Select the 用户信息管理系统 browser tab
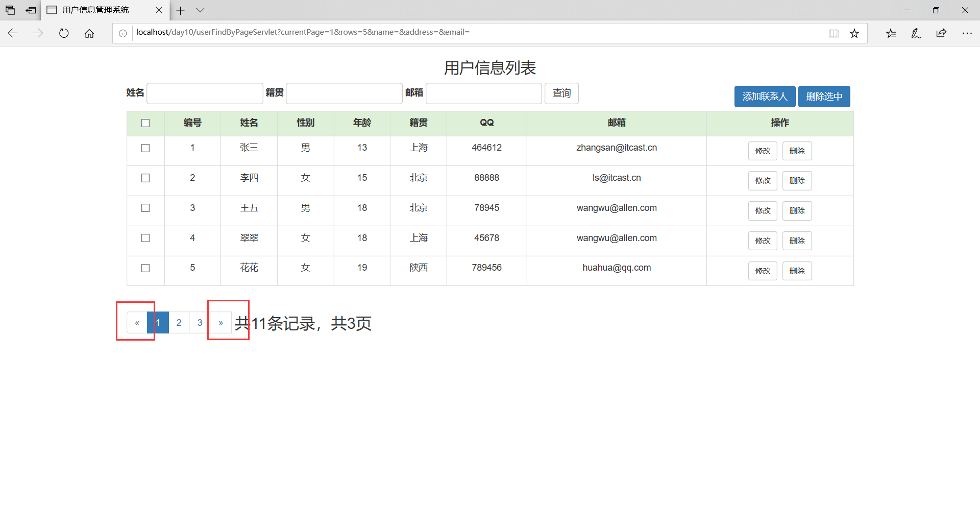Viewport: 980px width, 526px height. [x=105, y=10]
